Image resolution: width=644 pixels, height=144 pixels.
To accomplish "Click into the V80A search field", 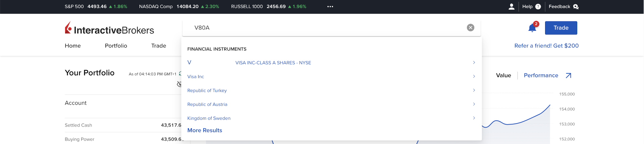I will click(x=329, y=28).
